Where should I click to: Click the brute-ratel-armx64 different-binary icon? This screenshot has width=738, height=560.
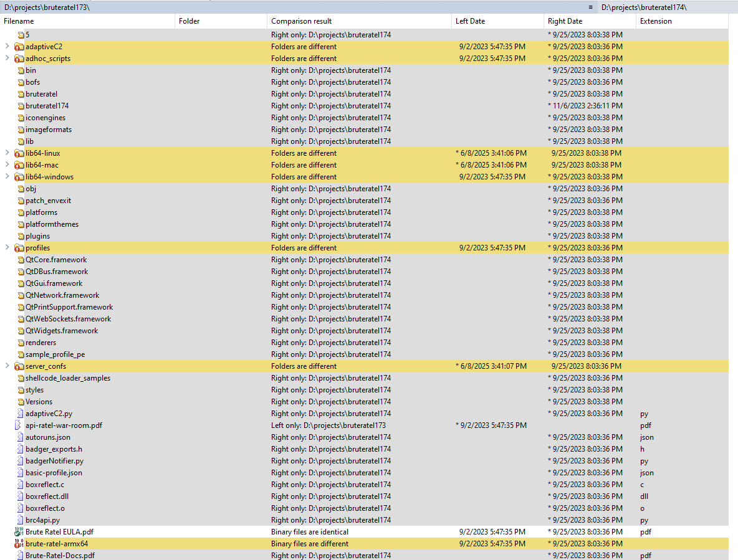click(19, 544)
